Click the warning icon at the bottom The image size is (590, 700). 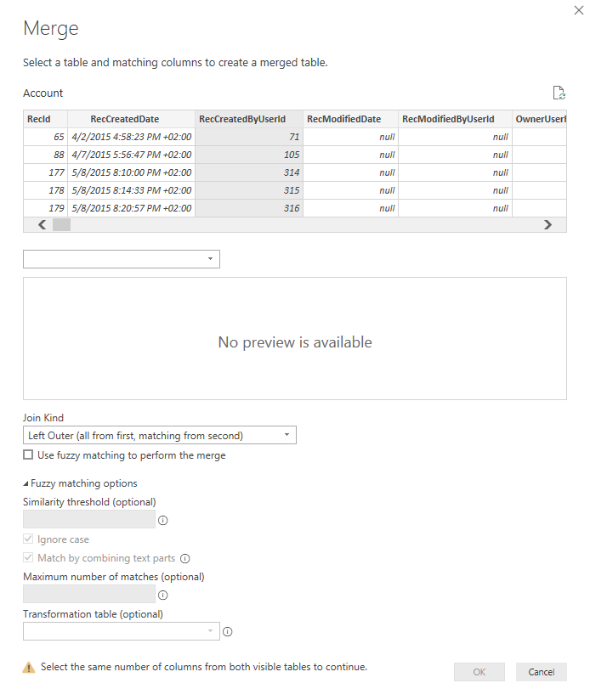tap(29, 668)
